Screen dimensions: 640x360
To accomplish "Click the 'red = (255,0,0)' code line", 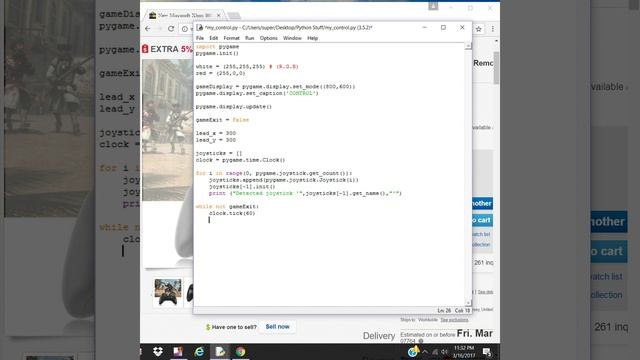I will pos(220,73).
